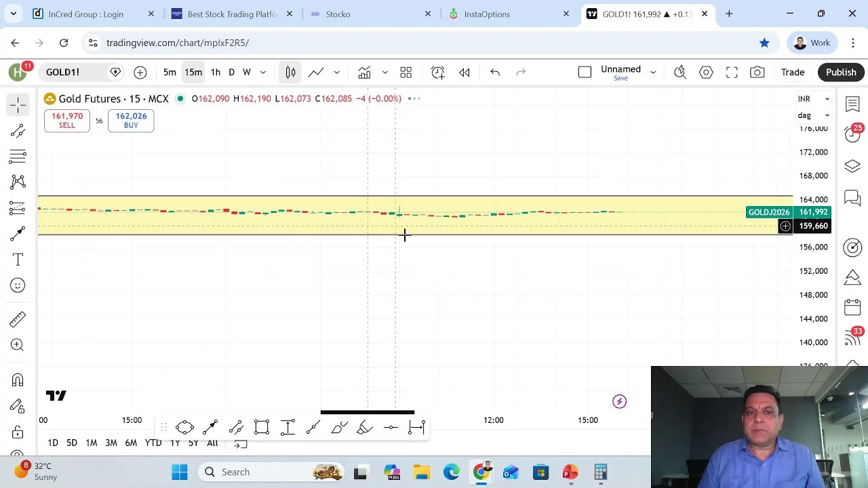This screenshot has width=868, height=488.
Task: Open the emoji icons tool
Action: 18,285
